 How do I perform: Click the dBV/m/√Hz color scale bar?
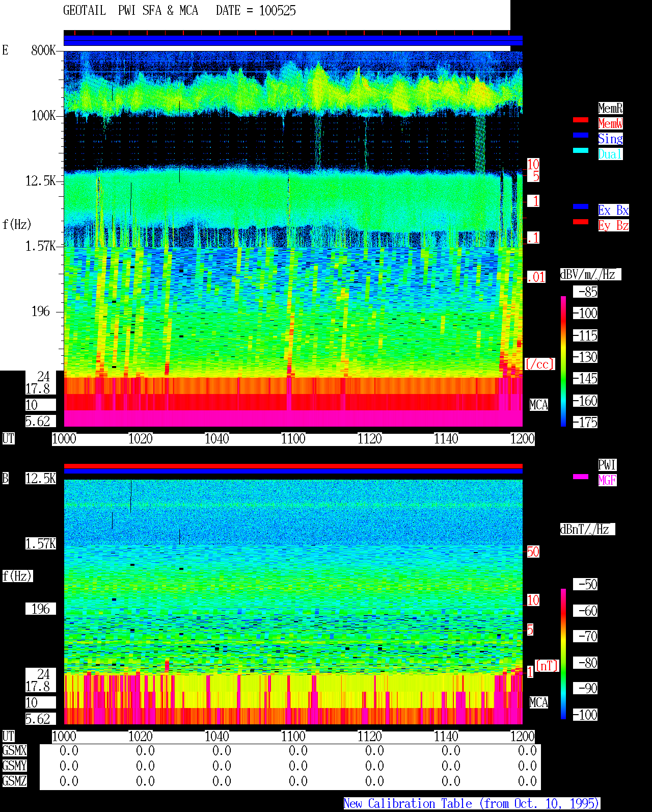point(563,361)
